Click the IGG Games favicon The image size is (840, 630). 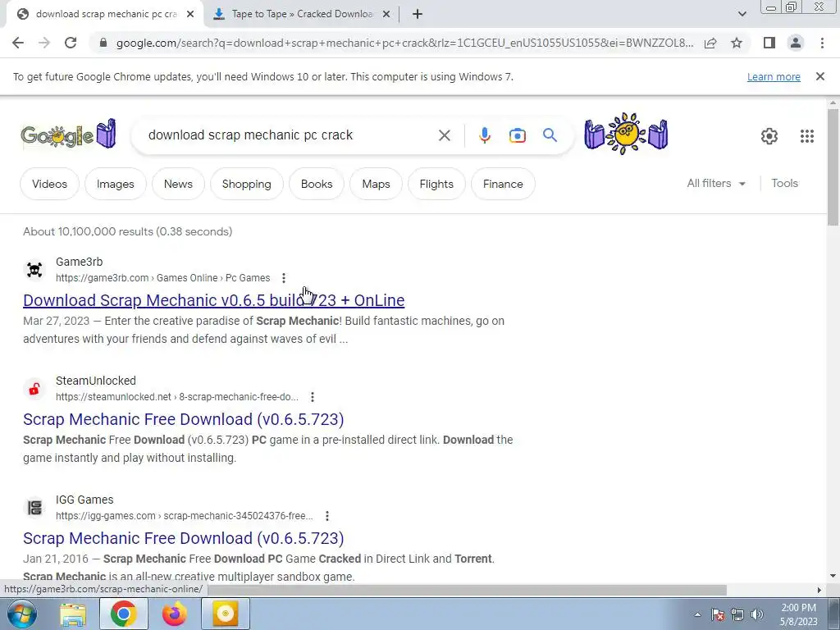(x=34, y=507)
